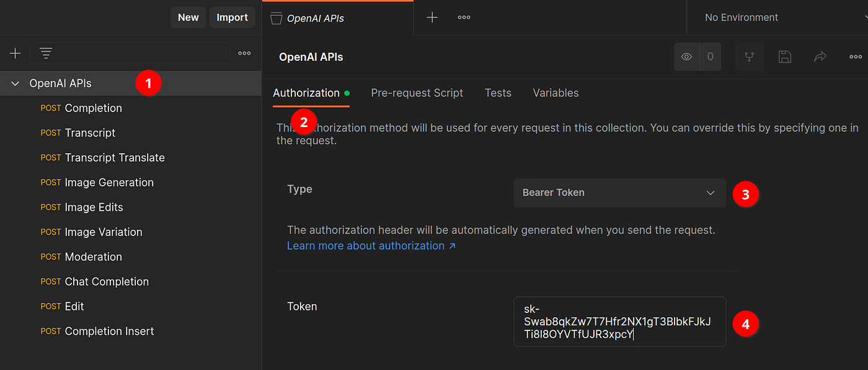Image resolution: width=868 pixels, height=370 pixels.
Task: Open sidebar options via the ellipsis icon
Action: [244, 53]
